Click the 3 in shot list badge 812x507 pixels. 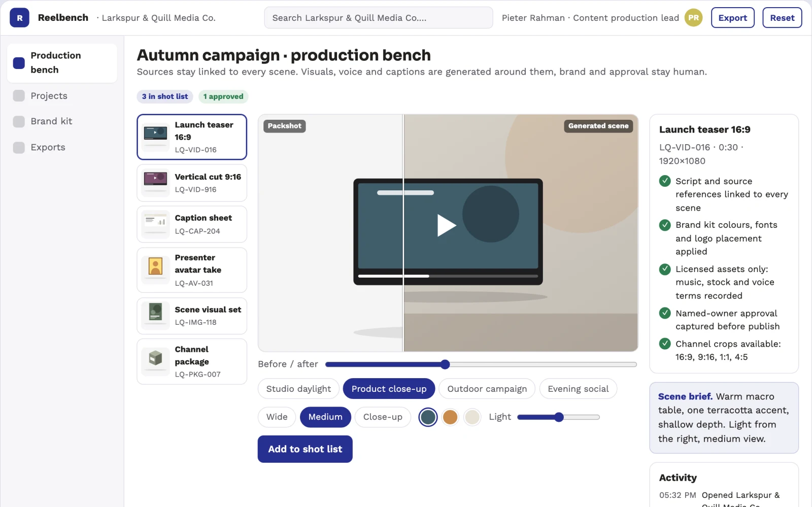point(165,96)
